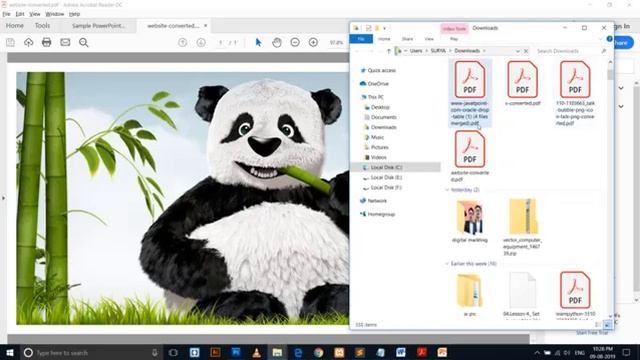Open Chrome from the taskbar

(319, 353)
